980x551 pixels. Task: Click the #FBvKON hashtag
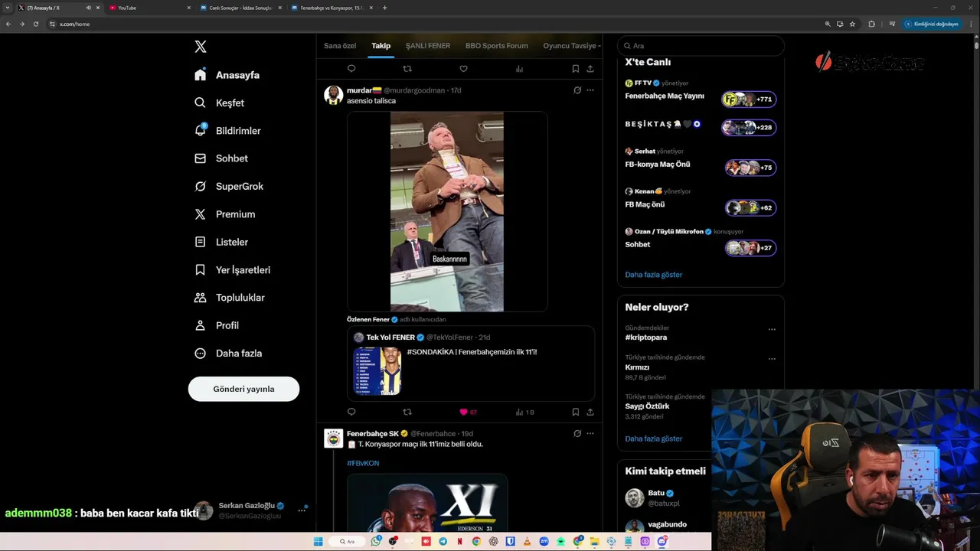[x=363, y=463]
